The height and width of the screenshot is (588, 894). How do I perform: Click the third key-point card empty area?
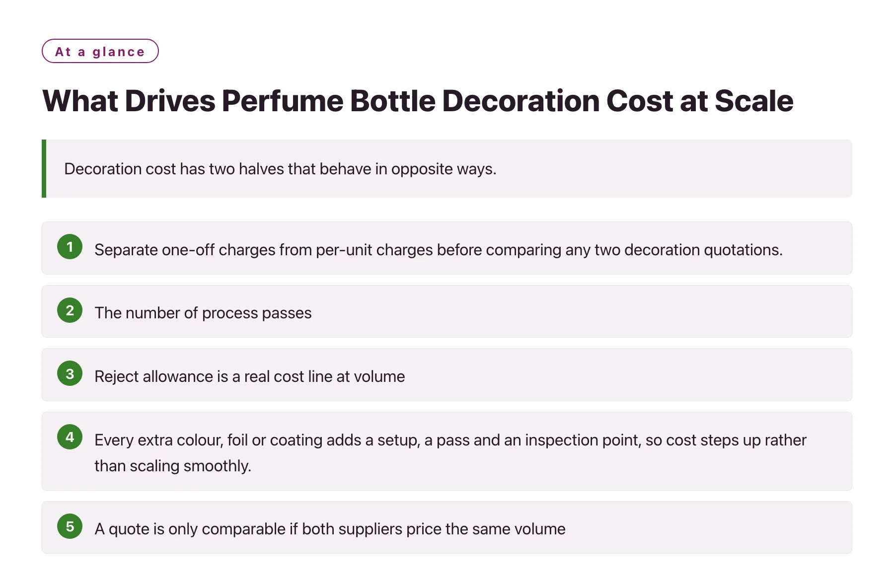[626, 375]
